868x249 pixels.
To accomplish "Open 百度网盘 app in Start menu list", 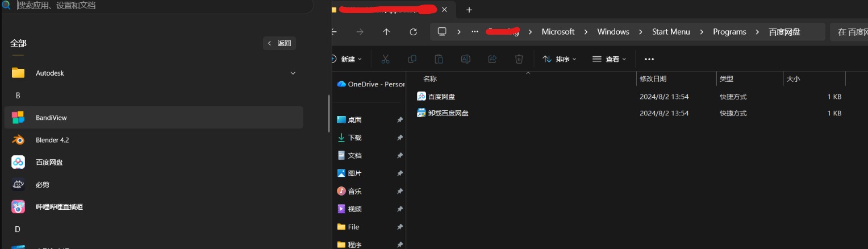I will 154,162.
